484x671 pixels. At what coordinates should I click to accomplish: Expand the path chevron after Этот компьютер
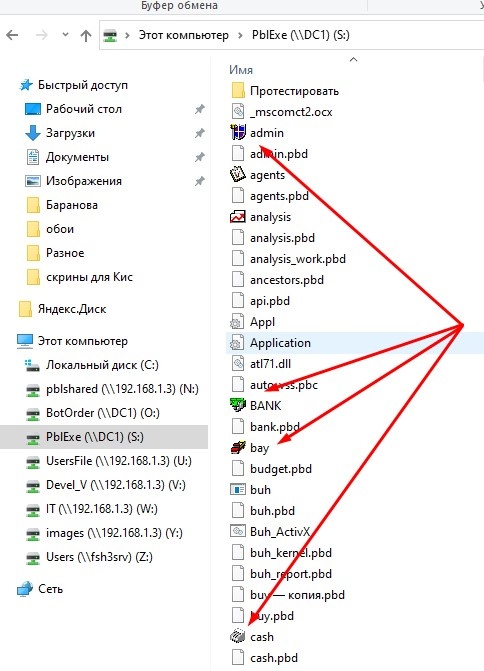(241, 35)
